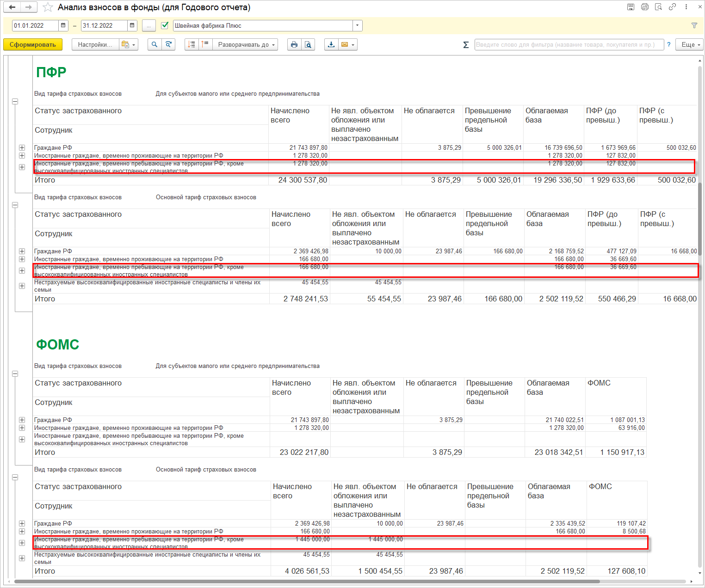Click the vertical scrollbar of the report
This screenshot has width=705, height=588.
(700, 218)
